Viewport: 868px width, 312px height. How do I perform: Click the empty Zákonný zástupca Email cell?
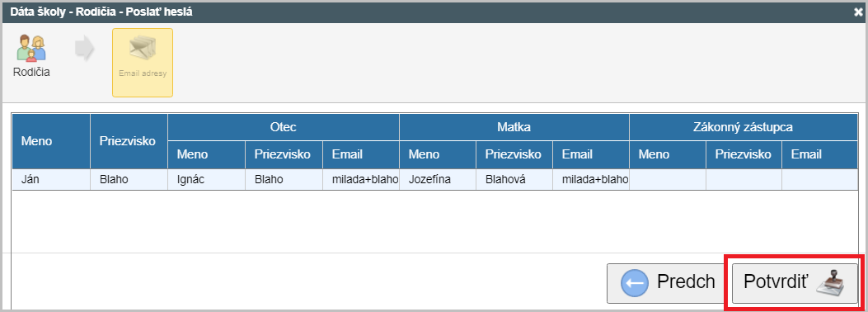820,180
